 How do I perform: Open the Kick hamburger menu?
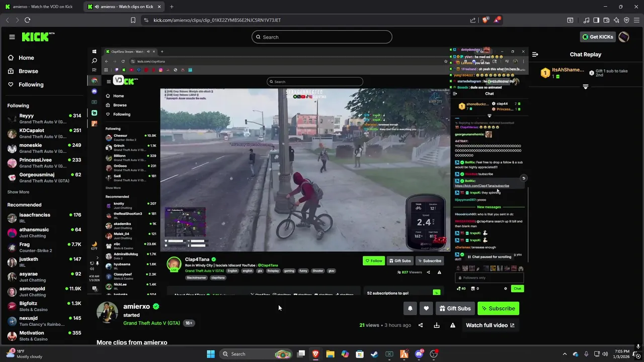point(12,37)
